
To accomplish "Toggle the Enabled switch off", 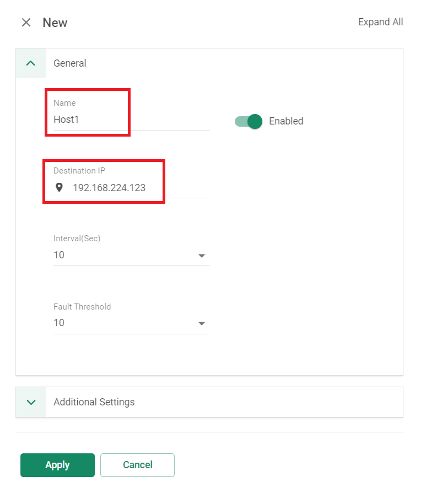I will point(249,121).
